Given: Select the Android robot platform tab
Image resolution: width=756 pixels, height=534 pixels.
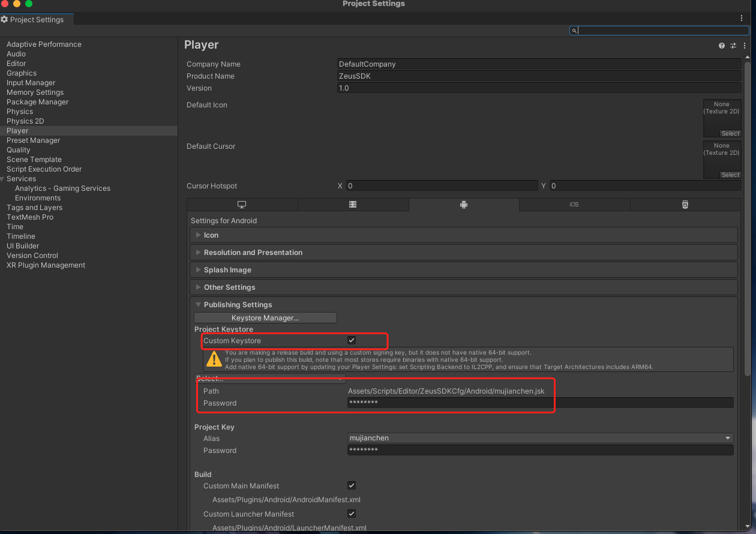Looking at the screenshot, I should (x=463, y=205).
